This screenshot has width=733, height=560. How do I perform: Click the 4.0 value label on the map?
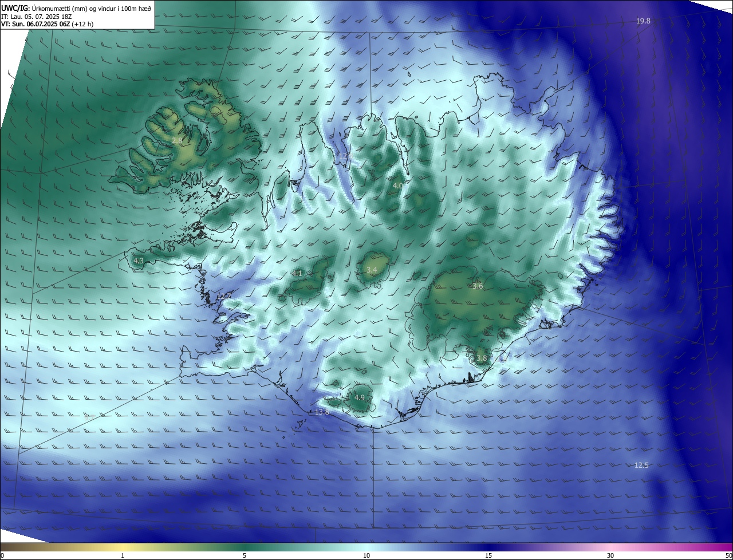pyautogui.click(x=397, y=186)
